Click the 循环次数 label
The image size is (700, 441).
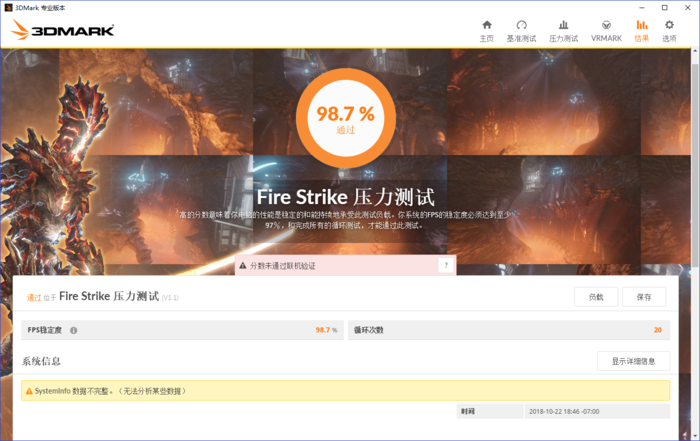369,330
